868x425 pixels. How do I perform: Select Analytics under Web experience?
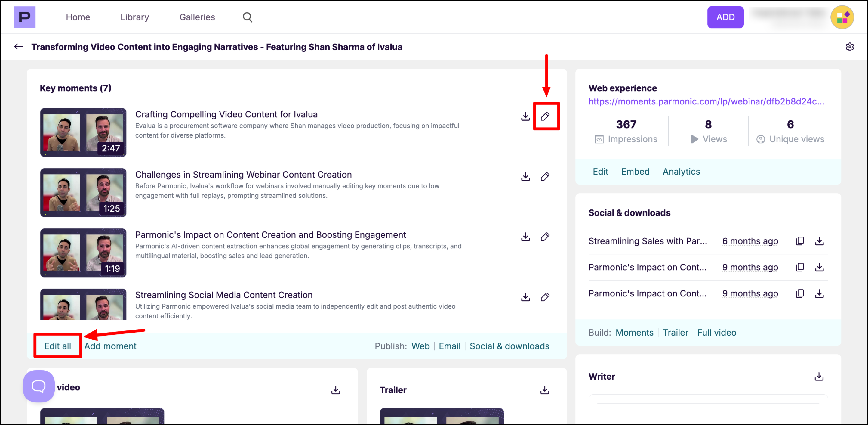pyautogui.click(x=681, y=171)
